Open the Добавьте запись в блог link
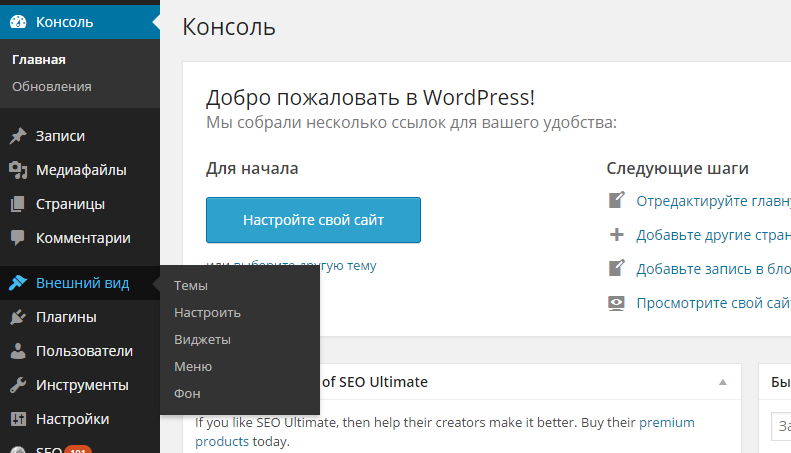Viewport: 791px width, 453px height. coord(713,269)
